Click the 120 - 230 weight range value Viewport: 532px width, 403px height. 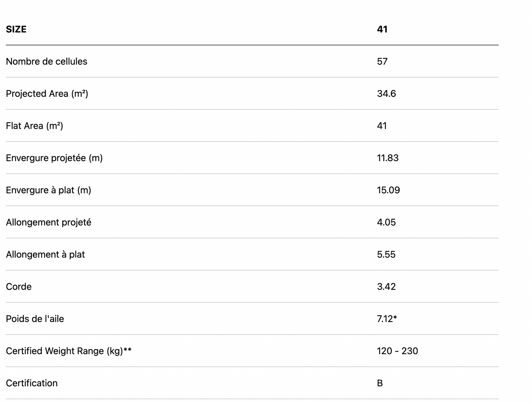(x=397, y=351)
